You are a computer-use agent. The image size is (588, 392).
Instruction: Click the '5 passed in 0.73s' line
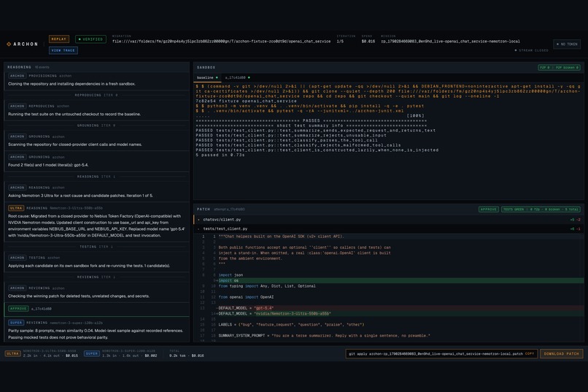[220, 155]
